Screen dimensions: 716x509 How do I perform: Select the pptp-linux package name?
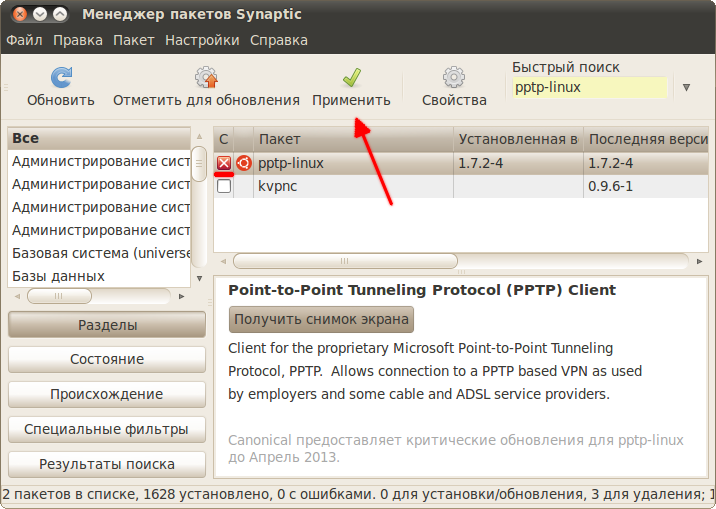click(291, 163)
